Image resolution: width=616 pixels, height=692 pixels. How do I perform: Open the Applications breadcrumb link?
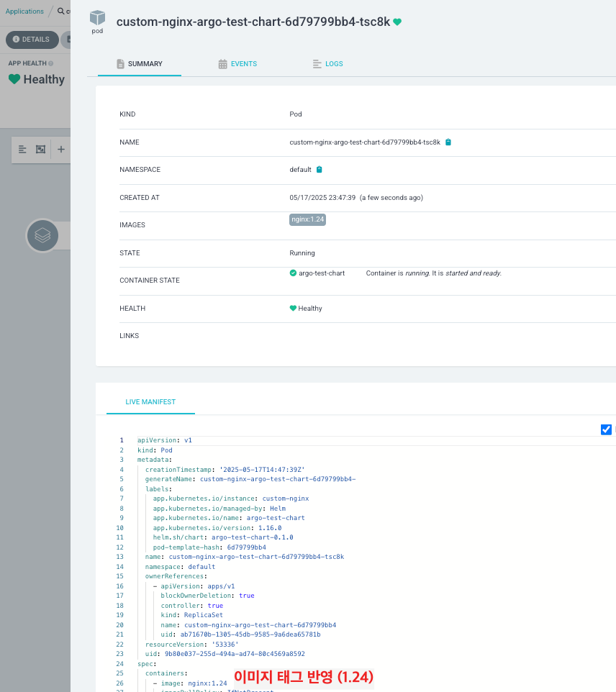coord(24,11)
